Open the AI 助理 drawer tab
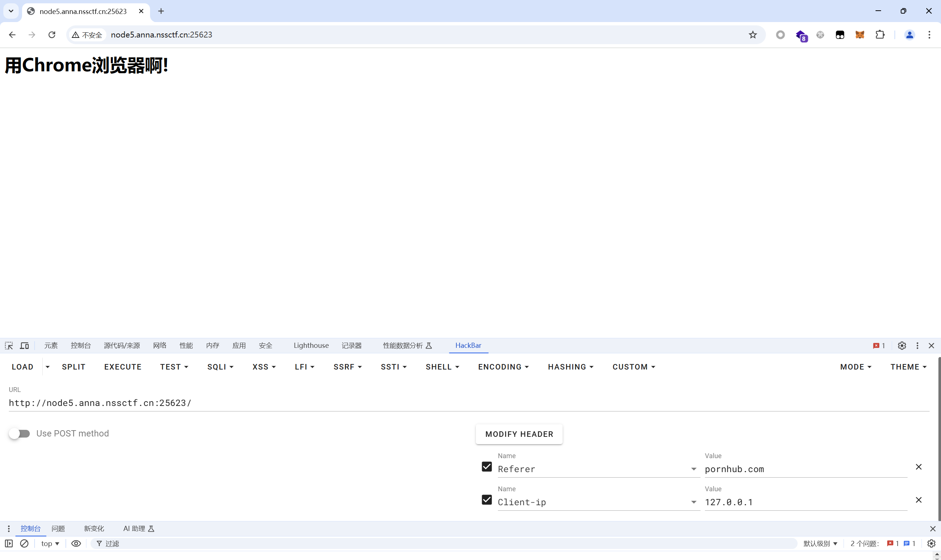This screenshot has height=560, width=941. pos(139,529)
